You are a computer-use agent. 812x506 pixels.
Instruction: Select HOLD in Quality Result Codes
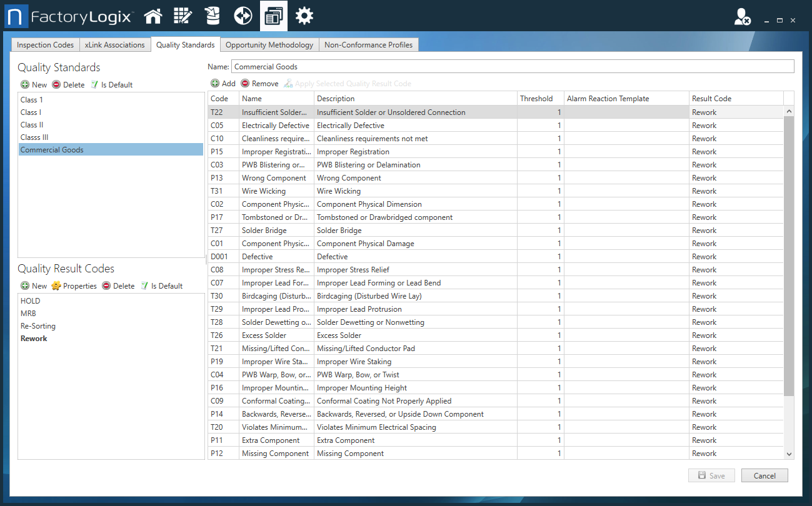(31, 301)
